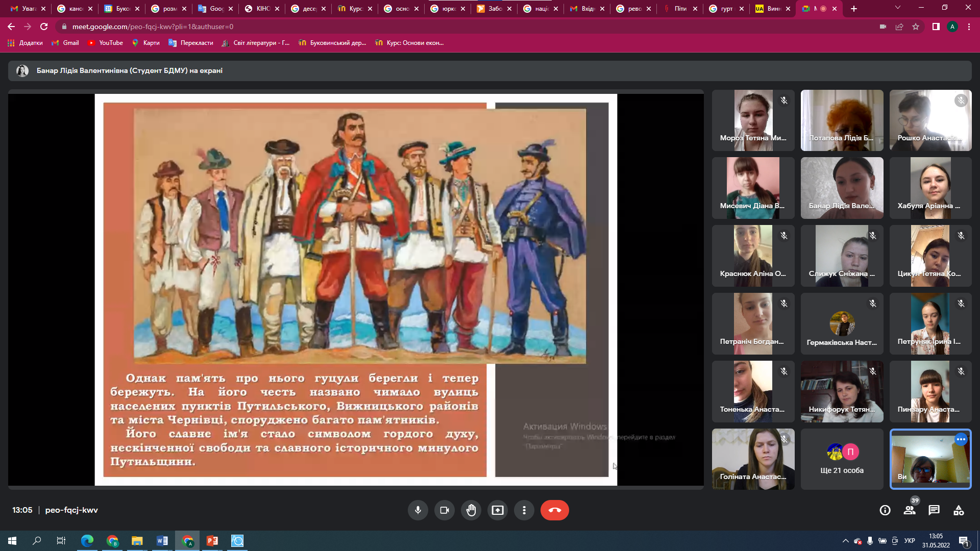The width and height of the screenshot is (980, 551).
Task: Select Голіната Анастас... video tile
Action: tap(753, 459)
